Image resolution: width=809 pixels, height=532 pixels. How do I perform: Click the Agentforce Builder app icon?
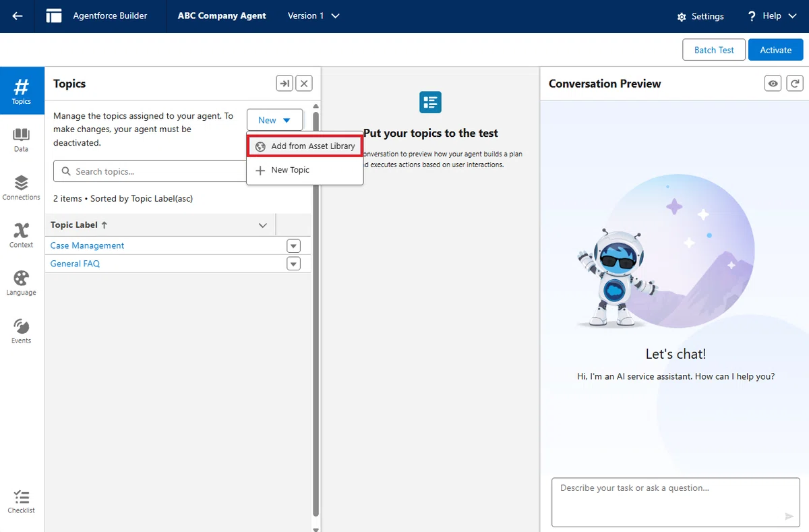[54, 16]
